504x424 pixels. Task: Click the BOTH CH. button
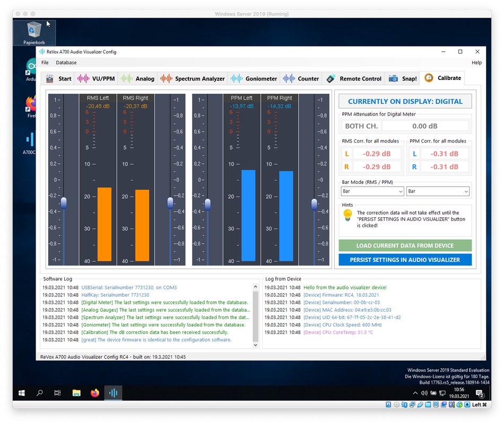point(361,126)
